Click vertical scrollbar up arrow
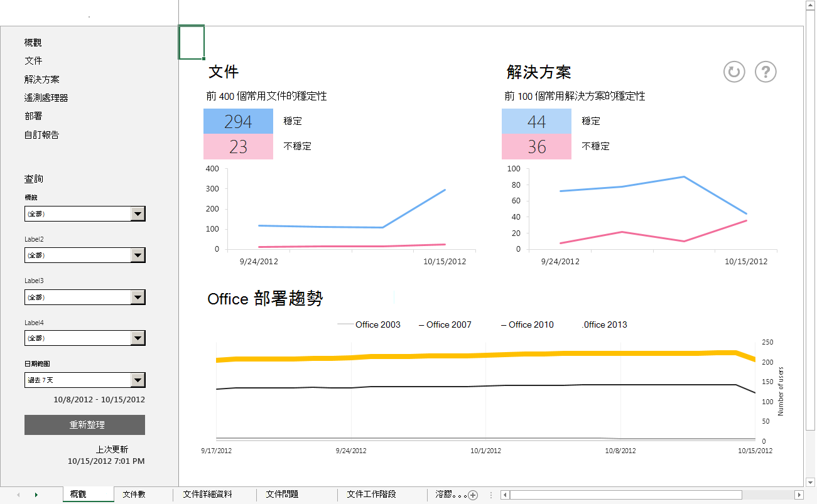This screenshot has height=504, width=817. pyautogui.click(x=811, y=5)
